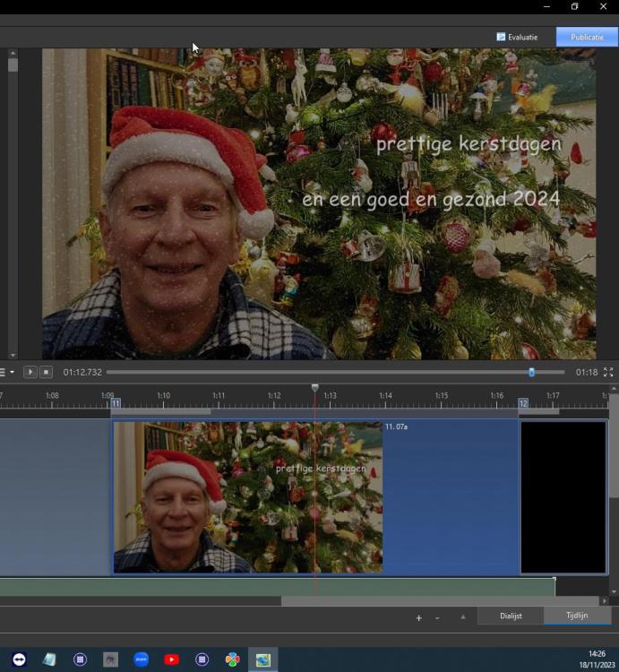Open the playback options dropdown arrow
This screenshot has height=672, width=619.
[x=12, y=372]
